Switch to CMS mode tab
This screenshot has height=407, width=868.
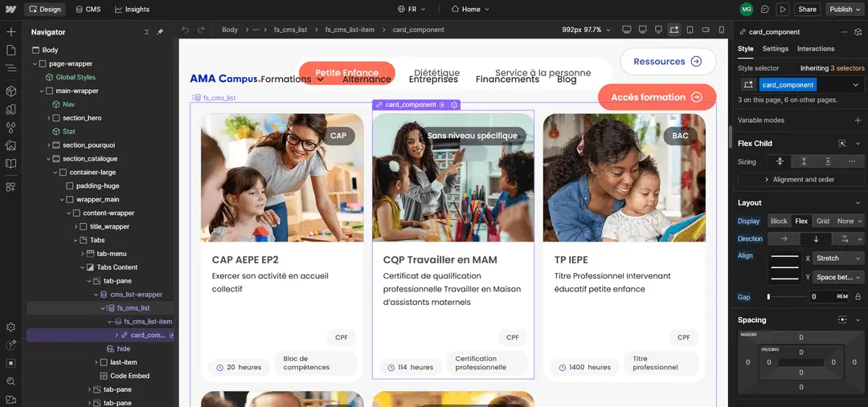coord(88,10)
